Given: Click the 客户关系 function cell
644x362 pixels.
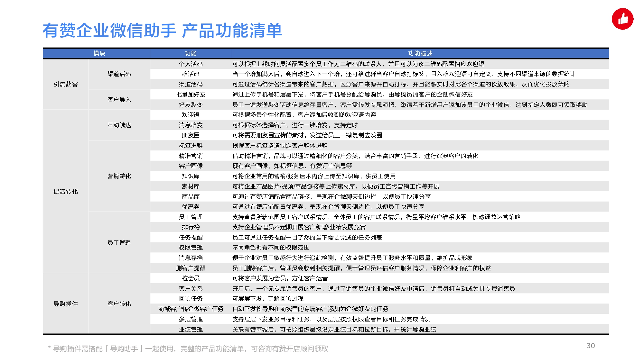Looking at the screenshot, I should [191, 289].
